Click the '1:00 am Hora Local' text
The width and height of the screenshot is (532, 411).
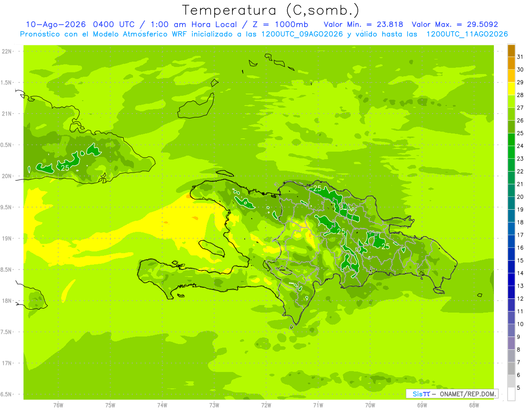point(194,24)
